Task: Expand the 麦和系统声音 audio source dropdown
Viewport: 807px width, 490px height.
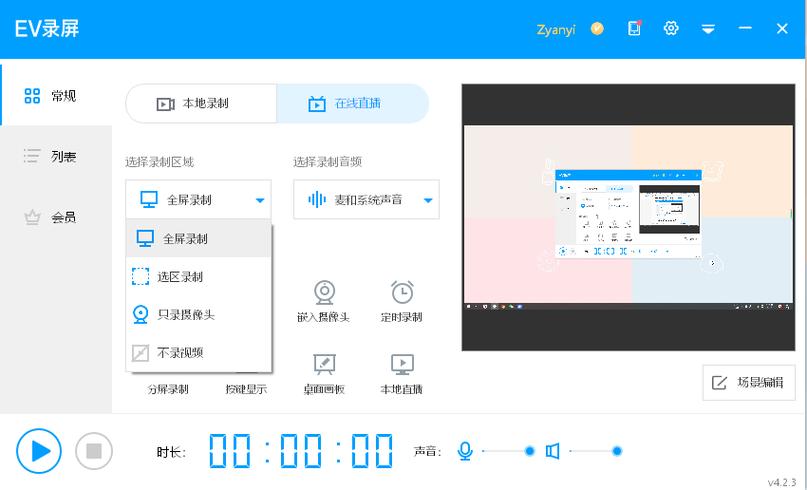Action: point(366,199)
